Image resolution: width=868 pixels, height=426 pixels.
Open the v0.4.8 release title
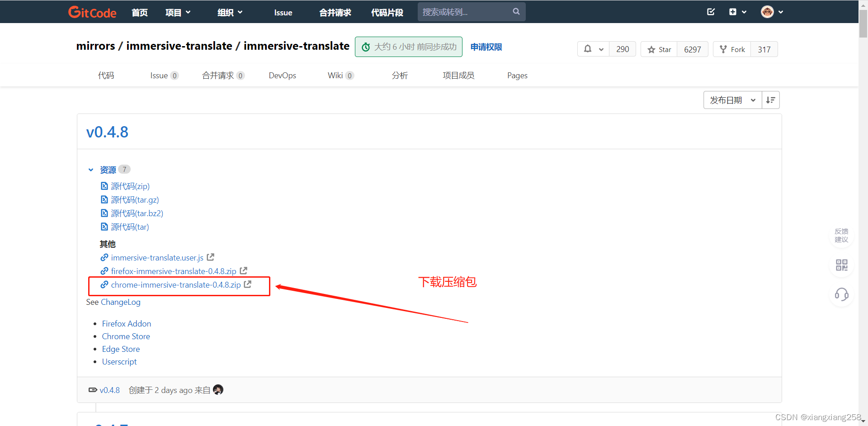coord(107,132)
